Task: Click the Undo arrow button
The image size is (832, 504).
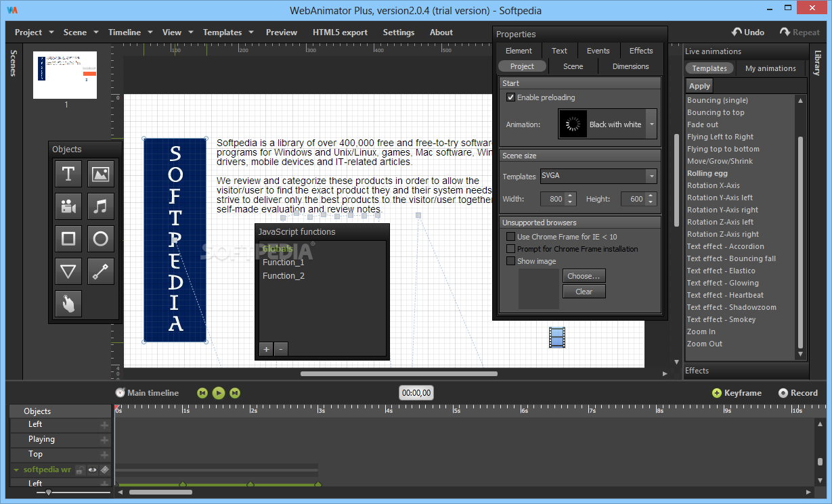Action: tap(748, 32)
